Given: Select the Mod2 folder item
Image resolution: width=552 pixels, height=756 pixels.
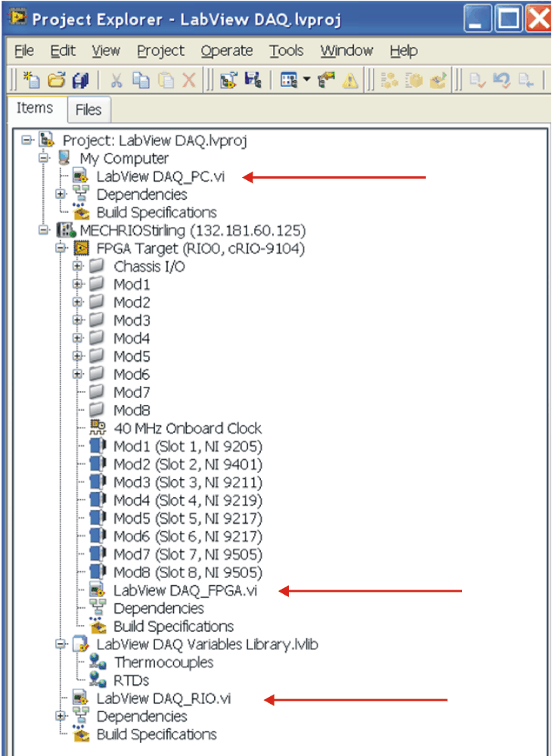Looking at the screenshot, I should coord(132,302).
